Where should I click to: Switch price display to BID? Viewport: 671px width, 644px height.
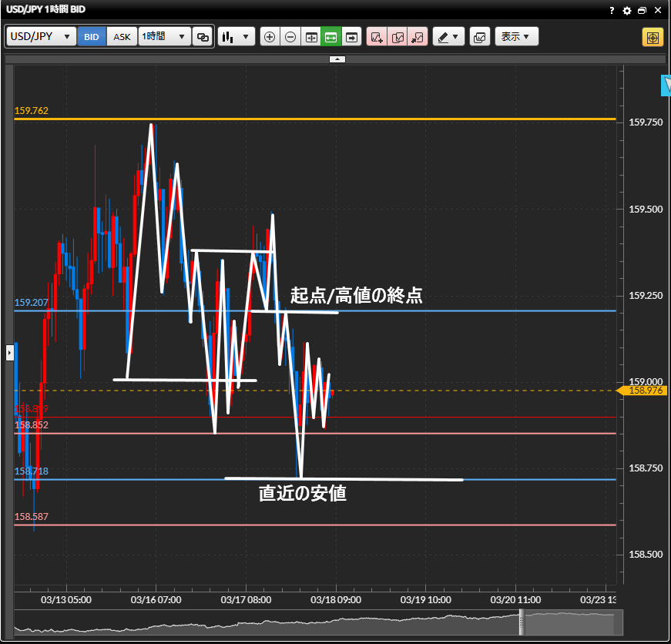[92, 36]
